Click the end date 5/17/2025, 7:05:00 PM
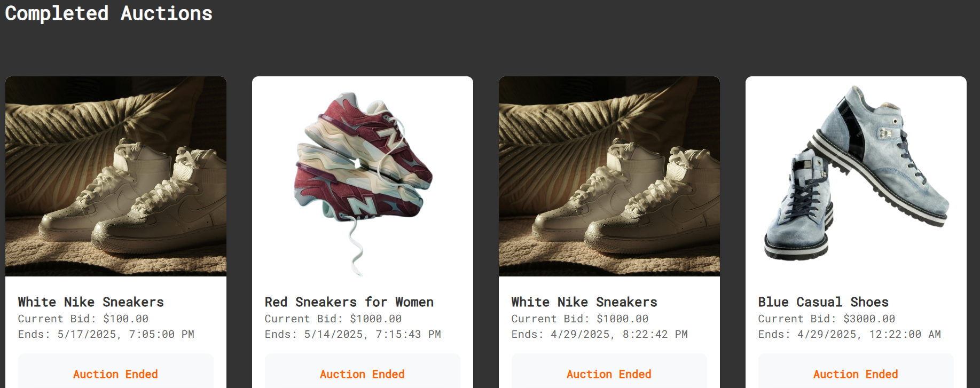980x388 pixels. pos(106,334)
